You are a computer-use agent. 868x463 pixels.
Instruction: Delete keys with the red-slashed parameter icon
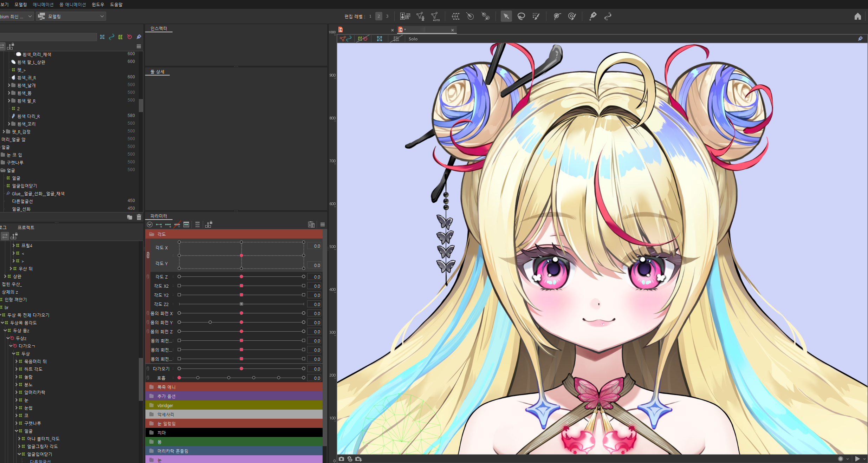tap(177, 224)
